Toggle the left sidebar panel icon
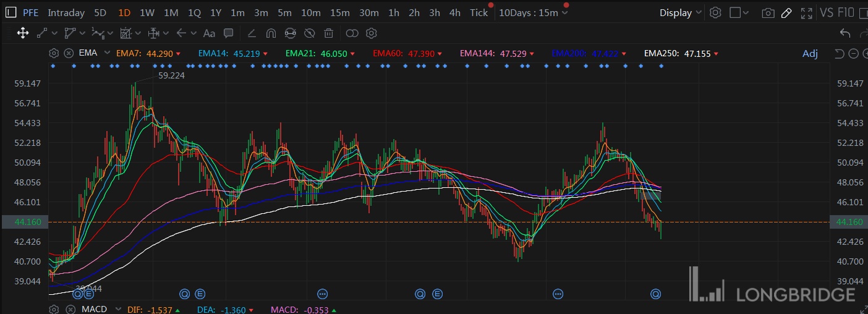868x314 pixels. tap(11, 12)
